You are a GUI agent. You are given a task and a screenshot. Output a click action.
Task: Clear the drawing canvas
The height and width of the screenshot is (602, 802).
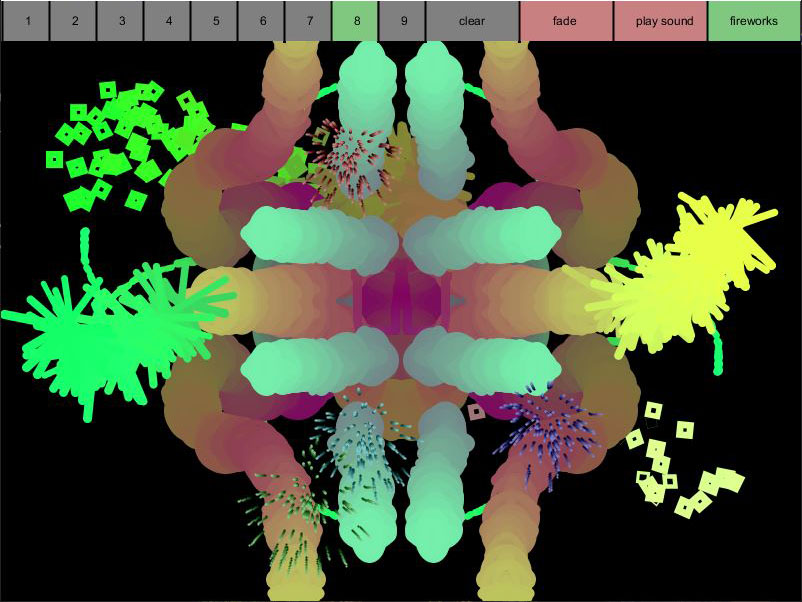tap(473, 21)
